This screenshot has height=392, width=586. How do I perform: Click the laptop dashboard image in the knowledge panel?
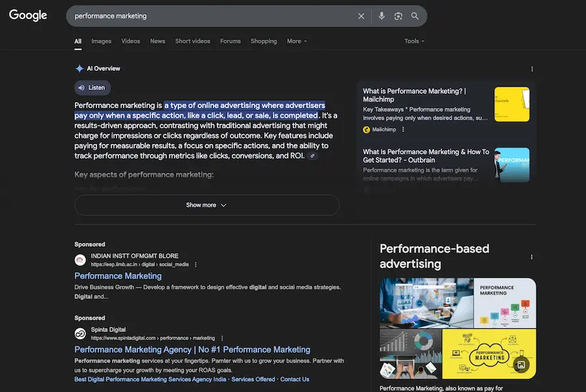(x=426, y=303)
